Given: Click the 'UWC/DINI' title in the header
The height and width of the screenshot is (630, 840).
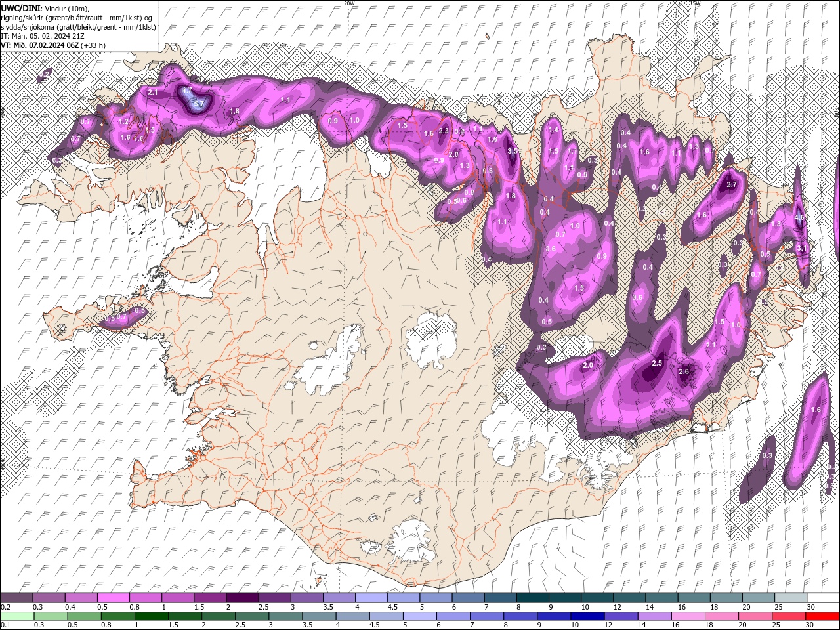Looking at the screenshot, I should click(20, 8).
